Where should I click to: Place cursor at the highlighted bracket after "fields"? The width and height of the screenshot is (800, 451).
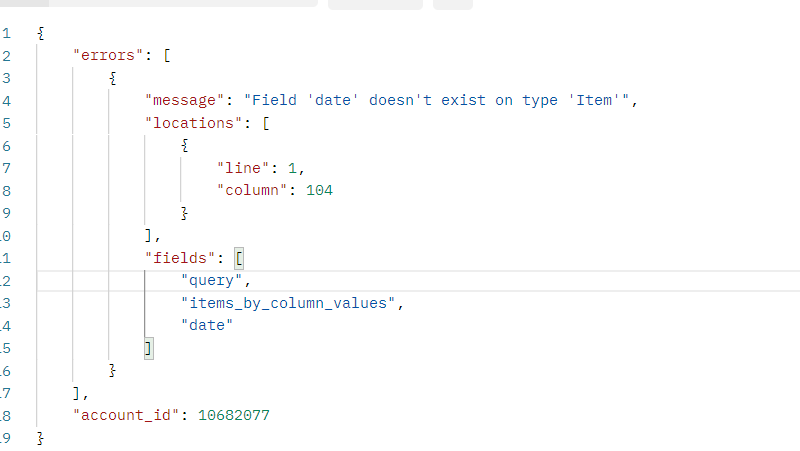tap(239, 258)
